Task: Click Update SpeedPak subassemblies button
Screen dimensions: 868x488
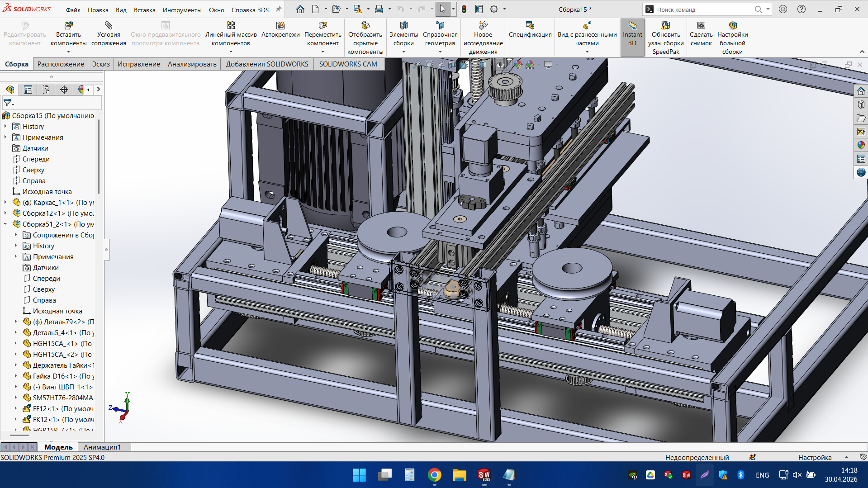Action: 666,38
